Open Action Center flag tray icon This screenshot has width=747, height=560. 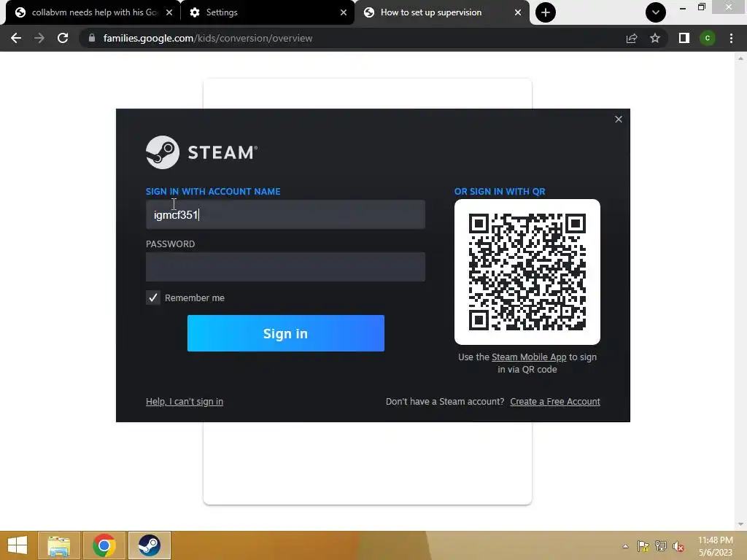[x=643, y=546]
